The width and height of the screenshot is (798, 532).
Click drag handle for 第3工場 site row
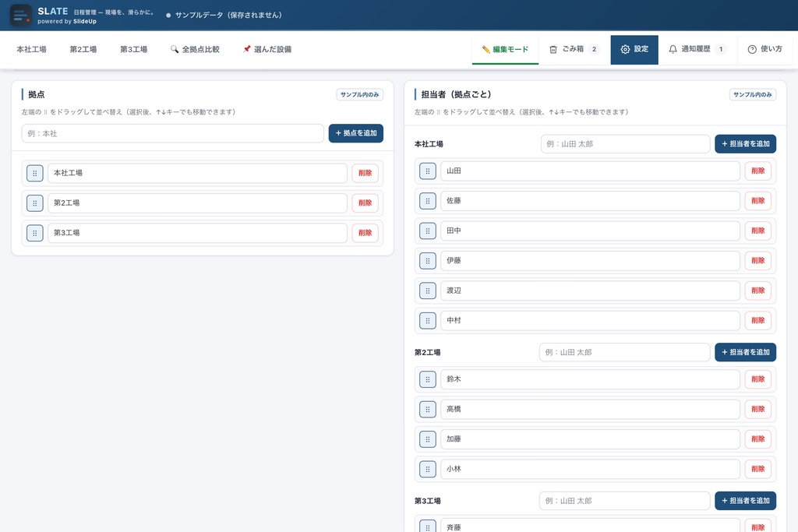point(34,233)
